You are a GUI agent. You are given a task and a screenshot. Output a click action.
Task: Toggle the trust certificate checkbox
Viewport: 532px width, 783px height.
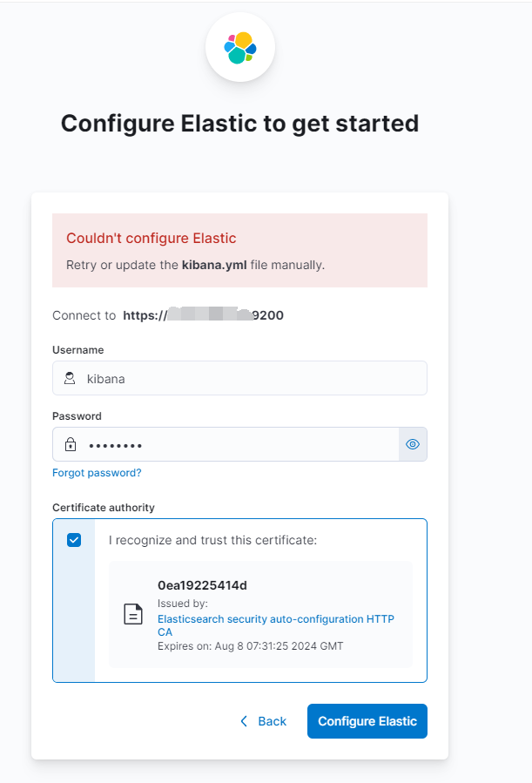pyautogui.click(x=74, y=540)
